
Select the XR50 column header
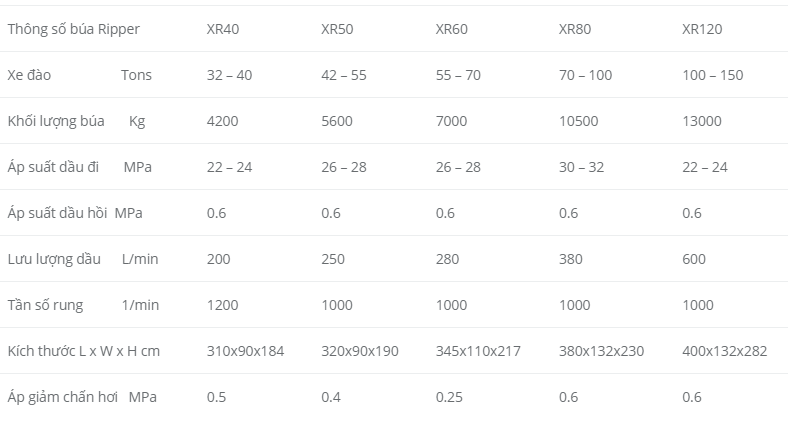337,29
